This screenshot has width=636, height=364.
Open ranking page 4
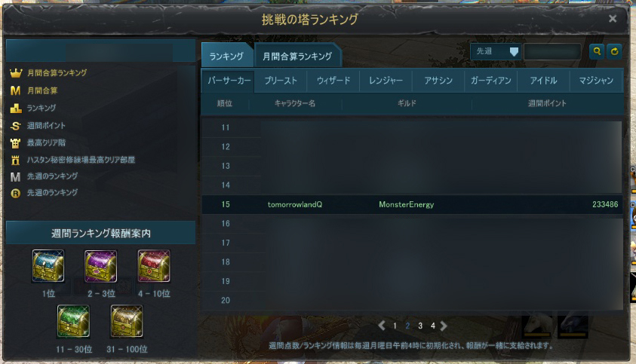(x=433, y=326)
